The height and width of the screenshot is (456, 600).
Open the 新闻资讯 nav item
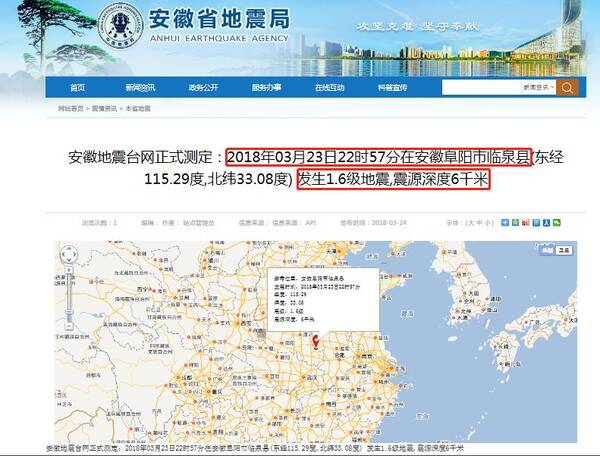tap(140, 88)
